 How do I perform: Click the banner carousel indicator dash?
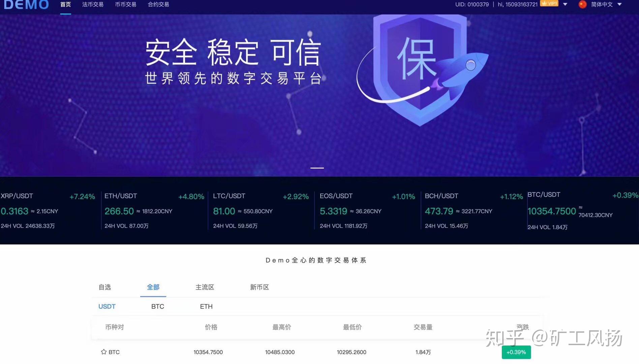[x=317, y=168]
